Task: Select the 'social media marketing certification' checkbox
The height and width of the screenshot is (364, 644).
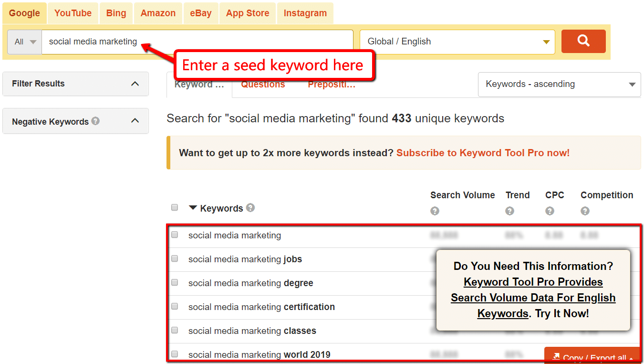Action: pyautogui.click(x=174, y=307)
